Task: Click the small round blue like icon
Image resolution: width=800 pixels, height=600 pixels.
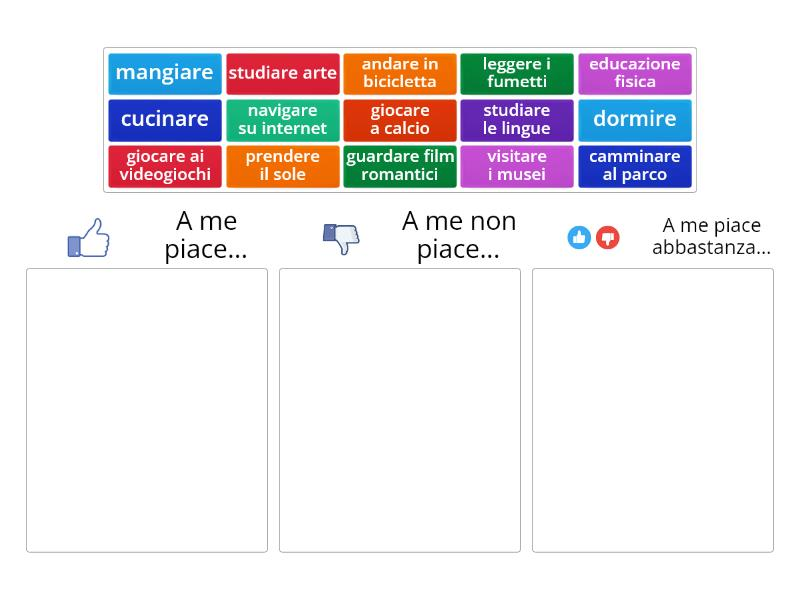Action: pyautogui.click(x=579, y=237)
